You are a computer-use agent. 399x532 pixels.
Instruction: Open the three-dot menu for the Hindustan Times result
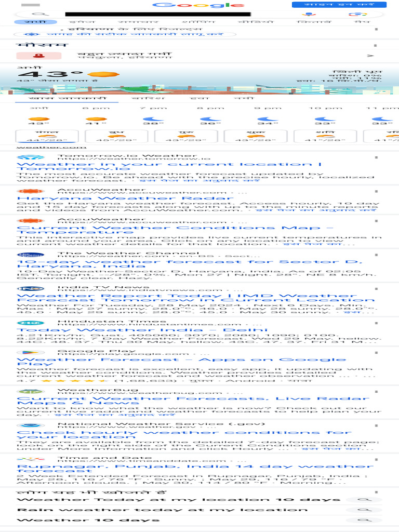point(376,323)
